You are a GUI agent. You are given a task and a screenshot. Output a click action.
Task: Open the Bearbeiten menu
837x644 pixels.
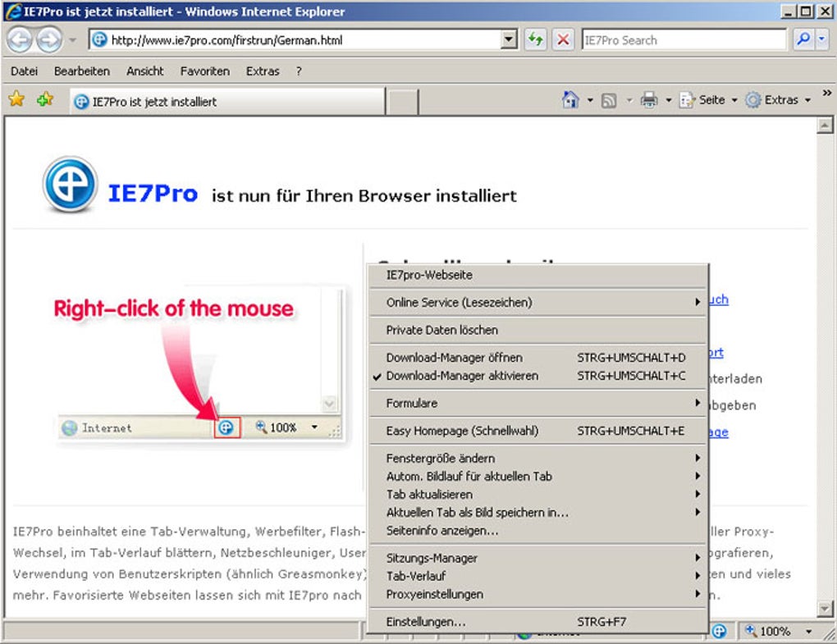pyautogui.click(x=82, y=71)
